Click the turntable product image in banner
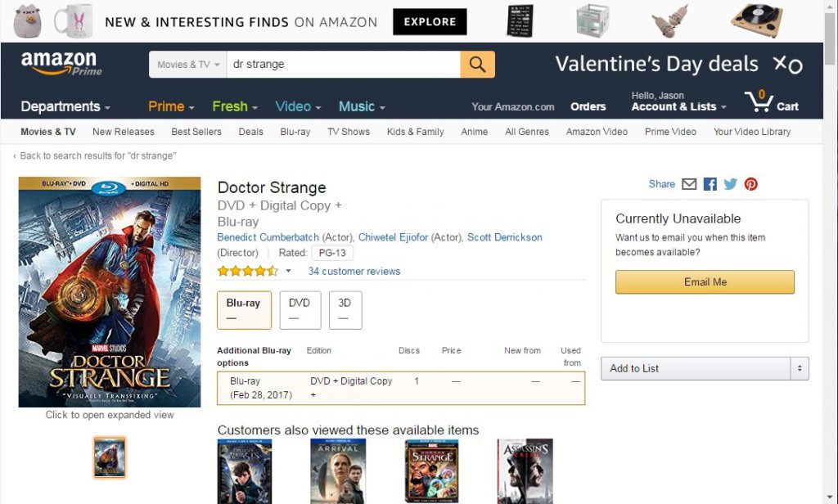 click(756, 20)
